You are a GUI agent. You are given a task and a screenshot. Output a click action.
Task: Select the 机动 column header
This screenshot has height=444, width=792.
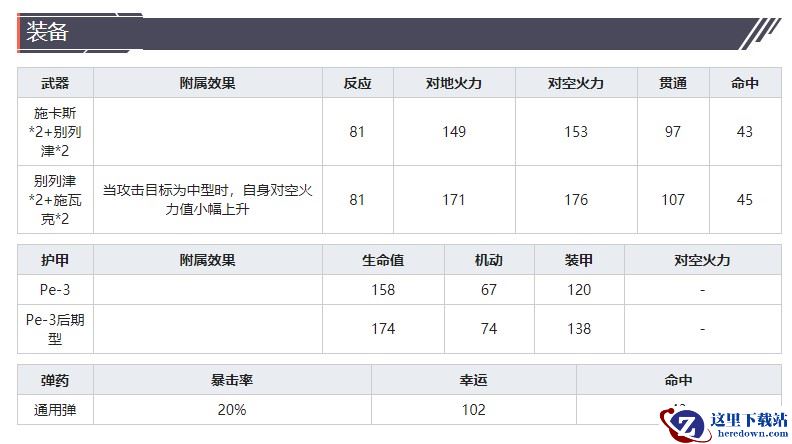click(x=488, y=260)
